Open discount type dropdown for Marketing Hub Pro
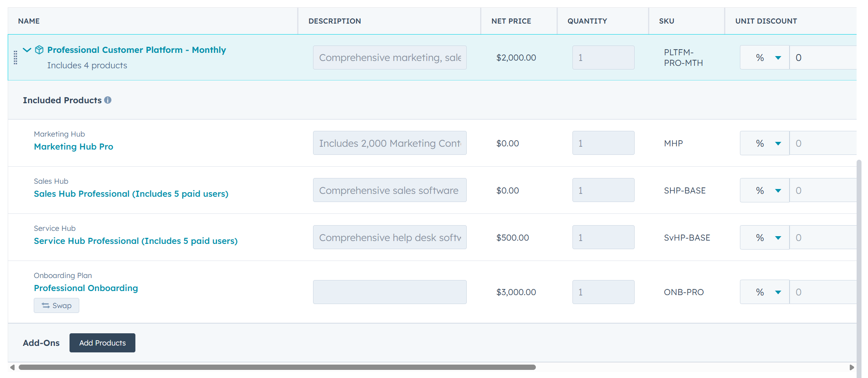Image resolution: width=868 pixels, height=378 pixels. tap(764, 143)
